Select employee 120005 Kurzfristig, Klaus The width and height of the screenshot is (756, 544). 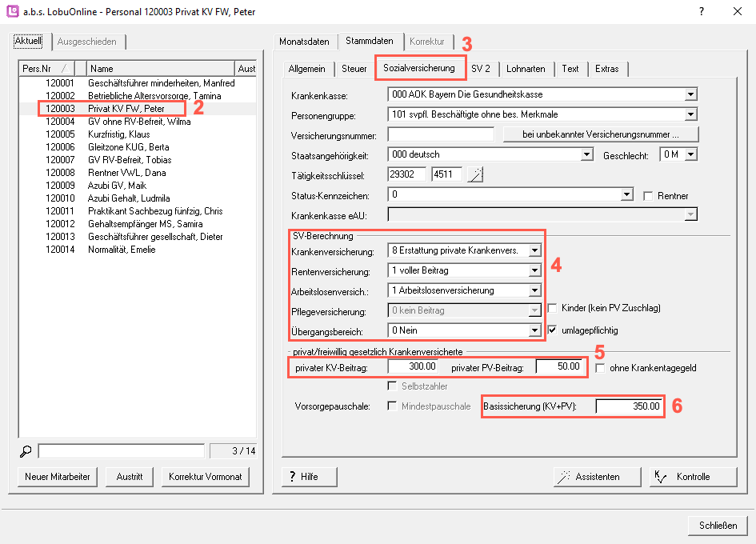[138, 134]
